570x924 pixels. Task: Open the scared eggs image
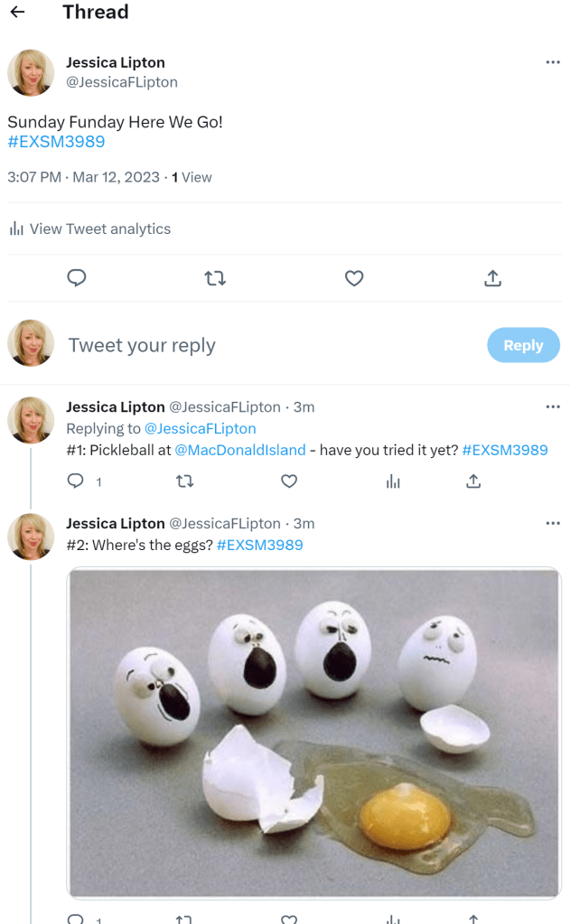point(313,733)
